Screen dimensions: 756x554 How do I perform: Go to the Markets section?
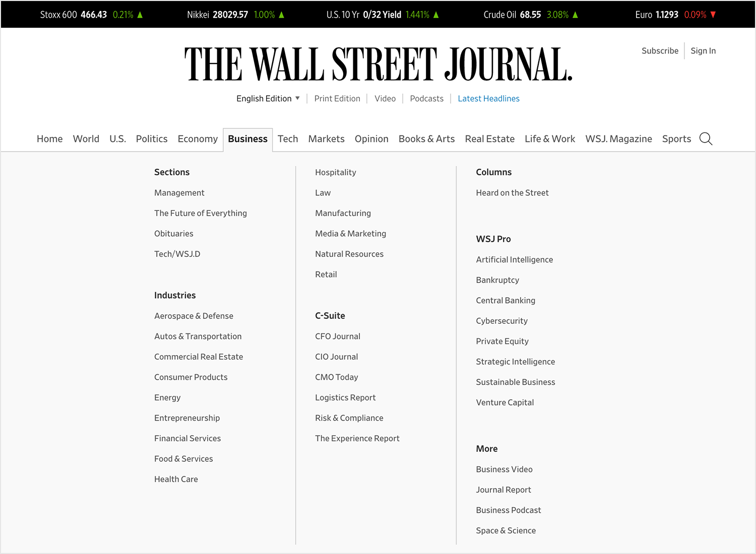point(327,139)
